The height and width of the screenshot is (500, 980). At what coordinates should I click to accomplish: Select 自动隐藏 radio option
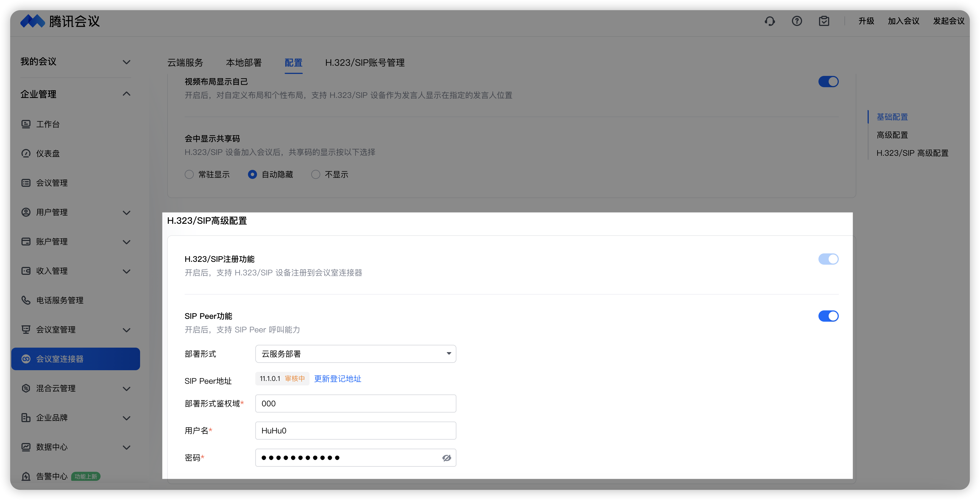point(252,175)
